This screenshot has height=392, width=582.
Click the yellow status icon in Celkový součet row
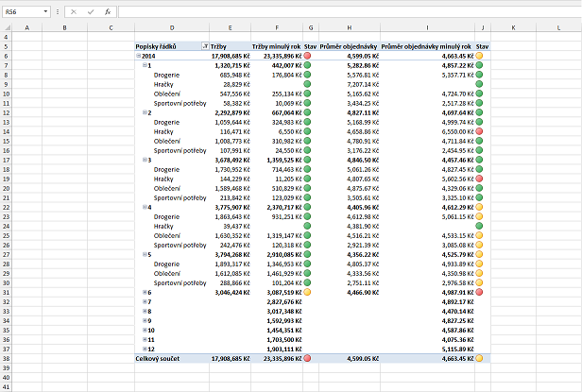[479, 358]
